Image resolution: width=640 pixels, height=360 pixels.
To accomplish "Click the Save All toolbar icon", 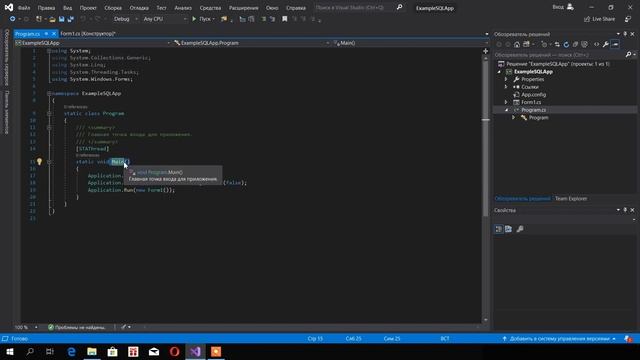I will 71,19.
